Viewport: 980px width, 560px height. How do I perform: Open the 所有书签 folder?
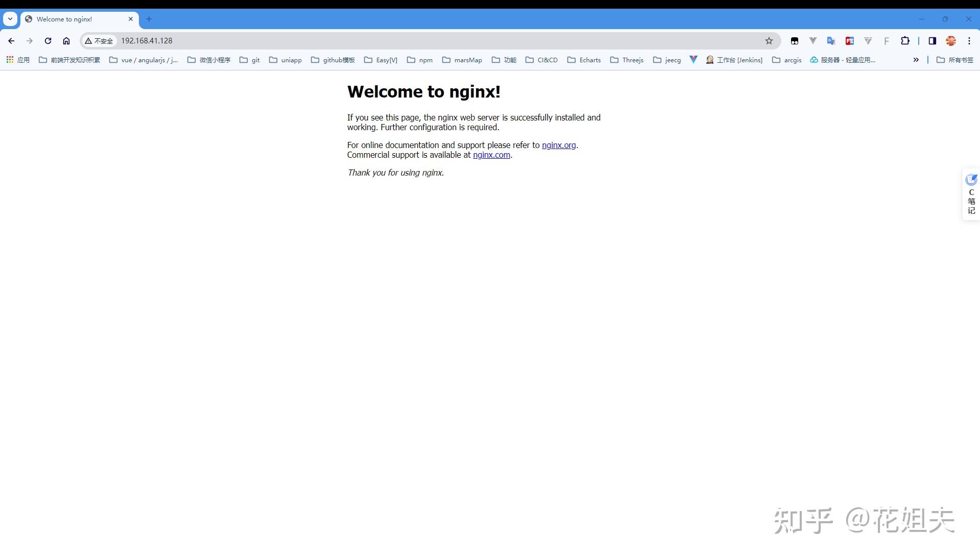point(955,60)
